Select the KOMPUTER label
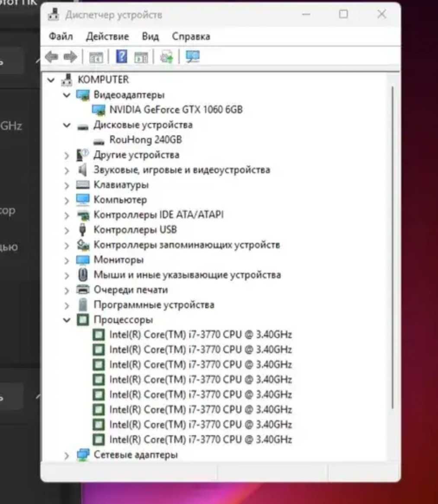The height and width of the screenshot is (504, 438). (x=103, y=80)
